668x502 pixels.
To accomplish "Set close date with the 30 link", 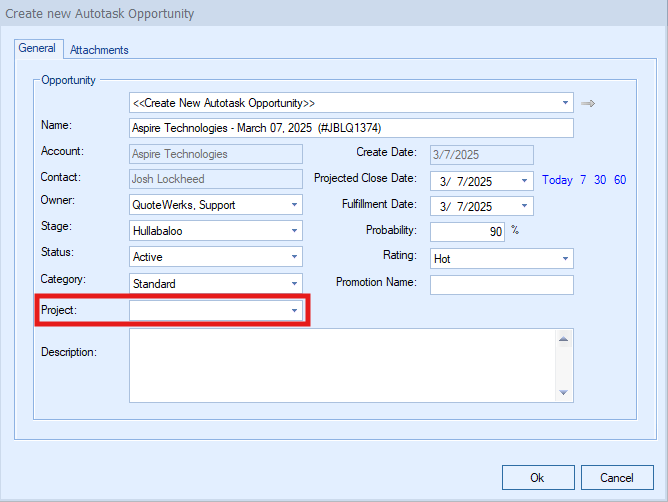I will coord(600,181).
